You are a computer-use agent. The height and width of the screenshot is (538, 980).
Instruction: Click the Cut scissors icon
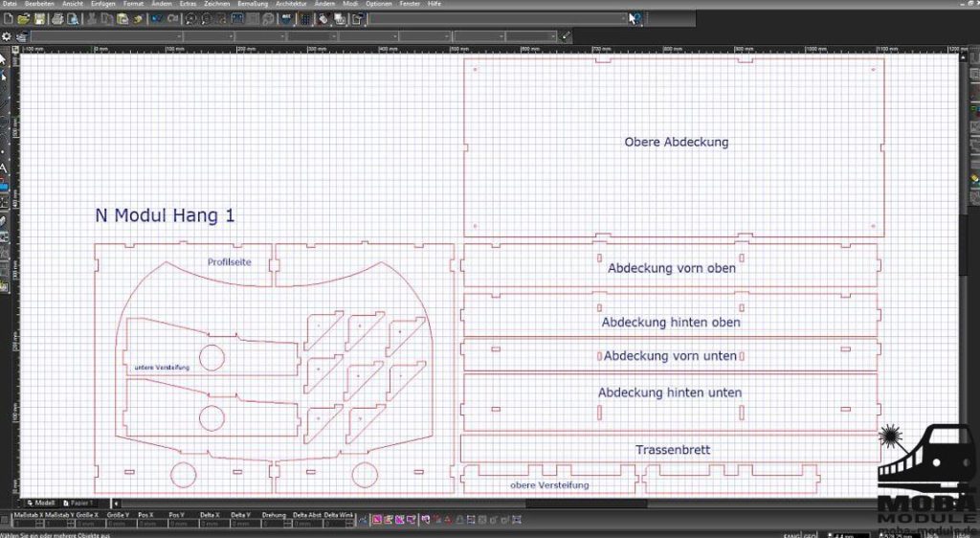[x=91, y=19]
